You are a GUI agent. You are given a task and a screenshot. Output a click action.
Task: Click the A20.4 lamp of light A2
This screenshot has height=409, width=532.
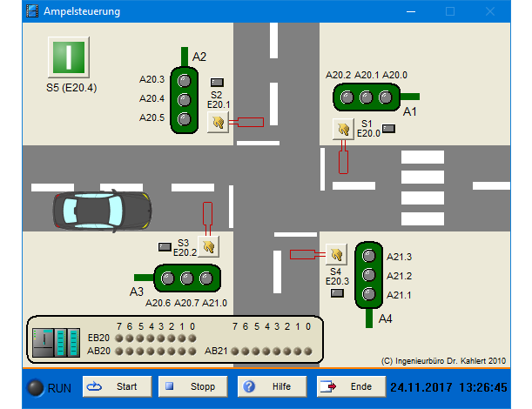(x=185, y=100)
